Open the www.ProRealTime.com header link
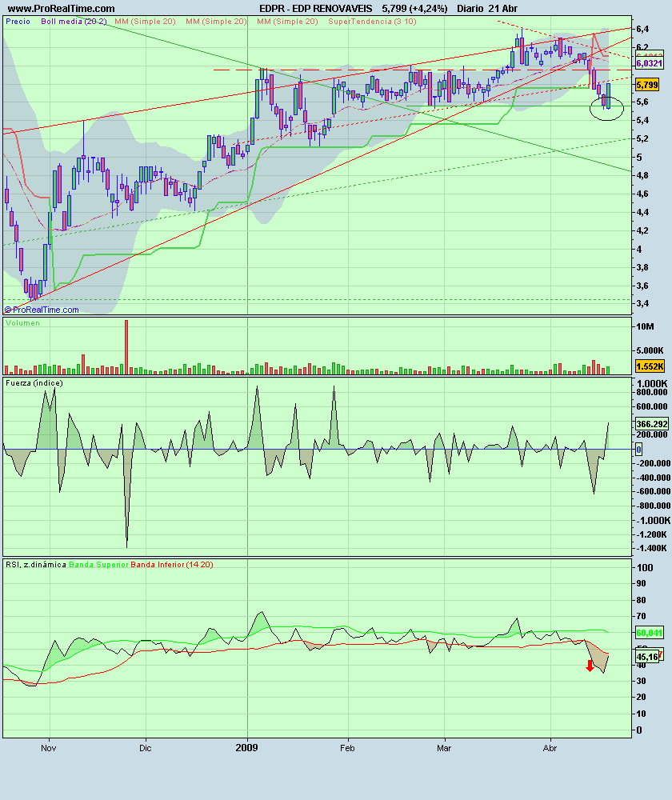Screen dimensions: 672x800 click(62, 9)
